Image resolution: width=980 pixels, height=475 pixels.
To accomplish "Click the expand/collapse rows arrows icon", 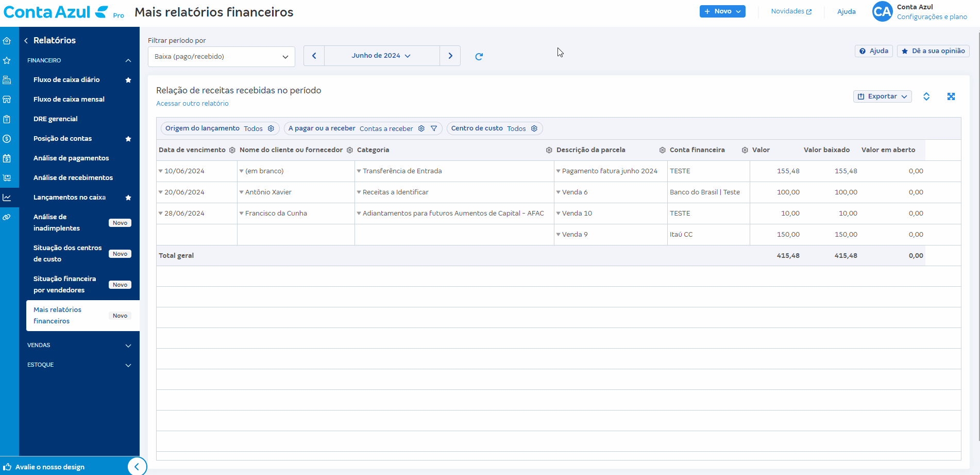I will (926, 96).
